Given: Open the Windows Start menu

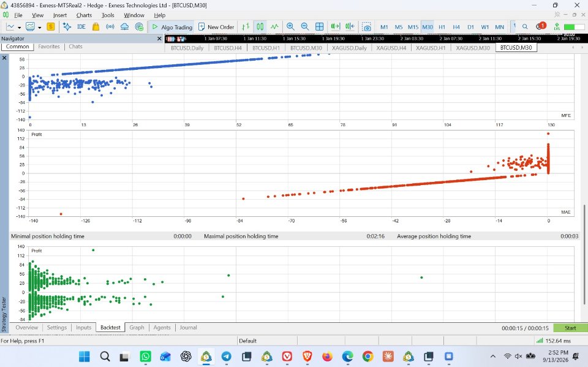Looking at the screenshot, I should pos(85,356).
